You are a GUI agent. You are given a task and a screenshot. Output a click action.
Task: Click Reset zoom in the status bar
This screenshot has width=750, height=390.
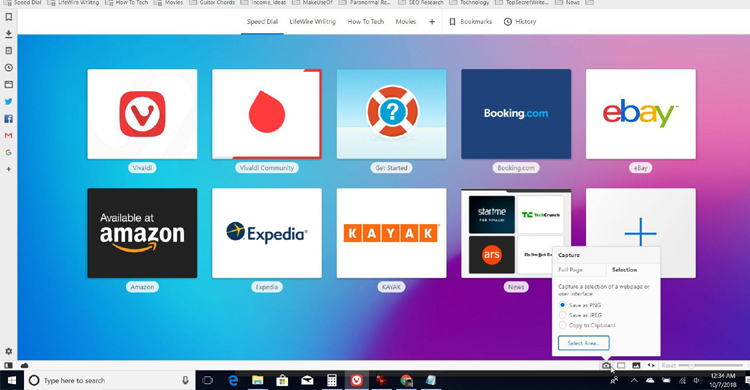[x=669, y=366]
